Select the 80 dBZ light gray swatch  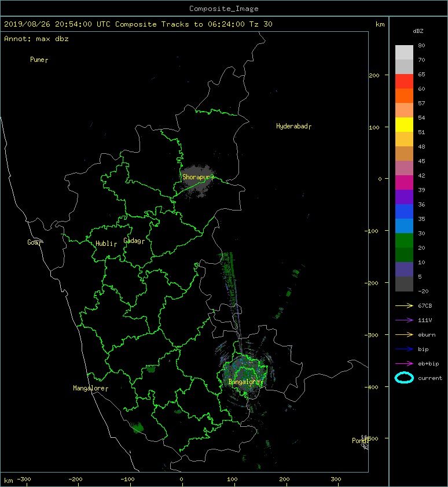[404, 52]
